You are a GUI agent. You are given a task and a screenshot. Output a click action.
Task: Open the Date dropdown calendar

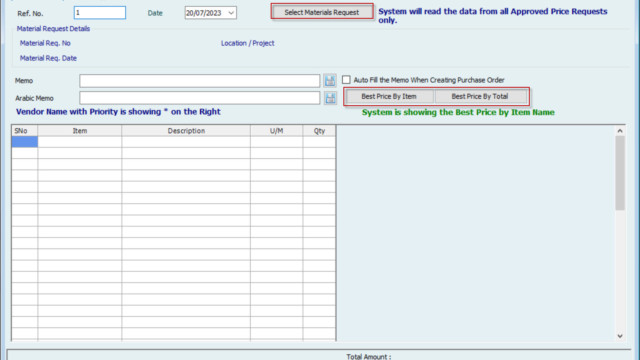pos(231,13)
